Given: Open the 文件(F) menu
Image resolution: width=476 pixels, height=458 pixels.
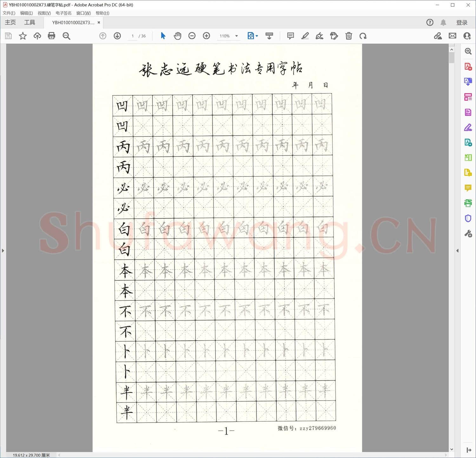Looking at the screenshot, I should [x=9, y=13].
